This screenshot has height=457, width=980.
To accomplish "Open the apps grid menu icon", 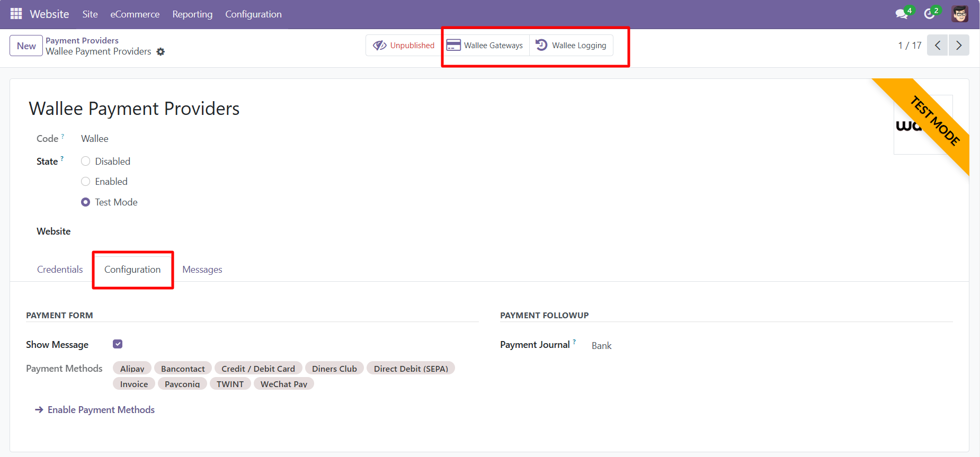I will [16, 14].
